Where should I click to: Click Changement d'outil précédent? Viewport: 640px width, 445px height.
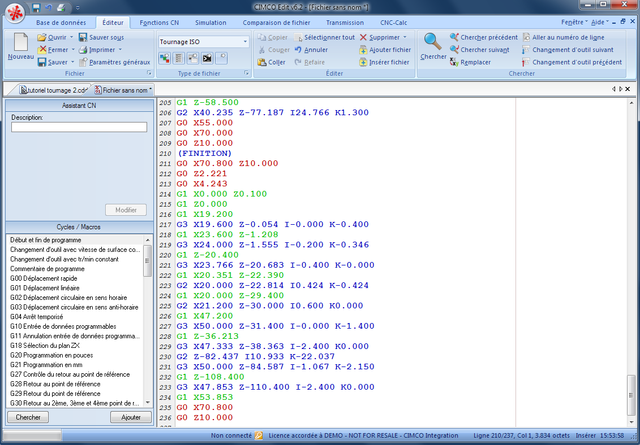pos(572,62)
